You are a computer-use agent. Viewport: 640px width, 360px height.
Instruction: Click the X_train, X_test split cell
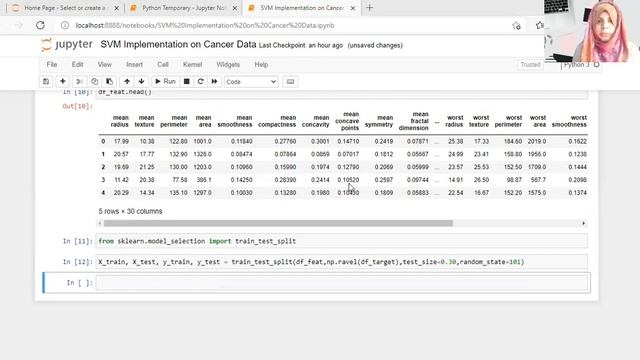(342, 262)
